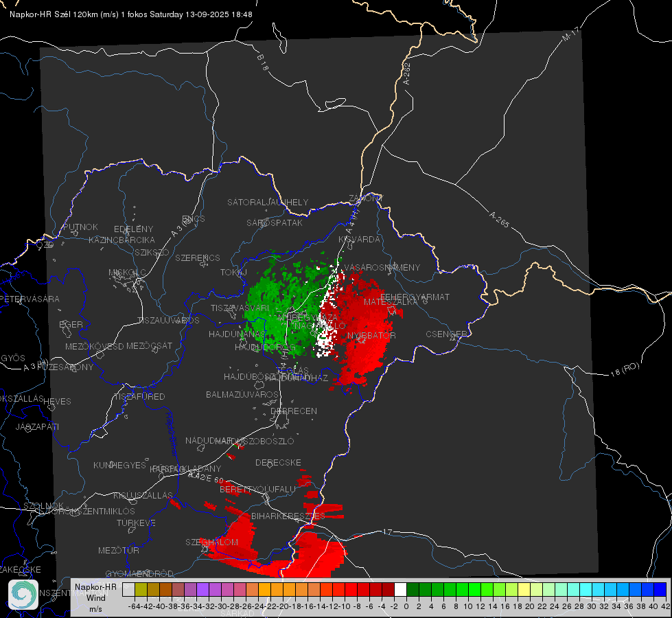
Task: Click the BALMAZÚJVÁROS label
Action: [242, 394]
